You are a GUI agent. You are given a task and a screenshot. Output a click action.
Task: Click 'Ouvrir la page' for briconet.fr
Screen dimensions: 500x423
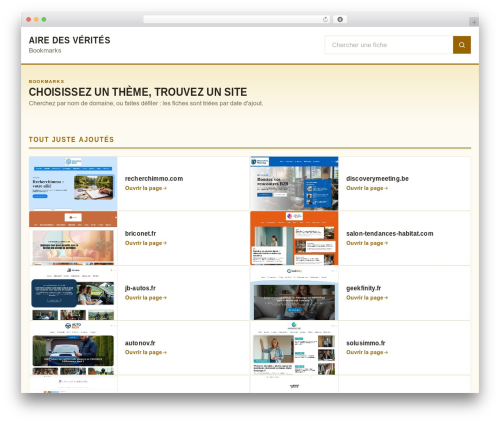(146, 243)
